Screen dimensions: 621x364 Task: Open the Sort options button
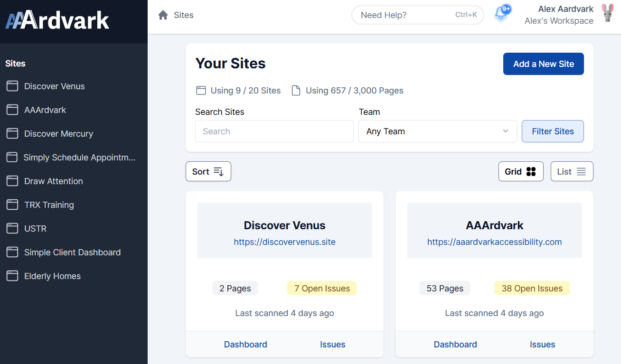pos(208,172)
